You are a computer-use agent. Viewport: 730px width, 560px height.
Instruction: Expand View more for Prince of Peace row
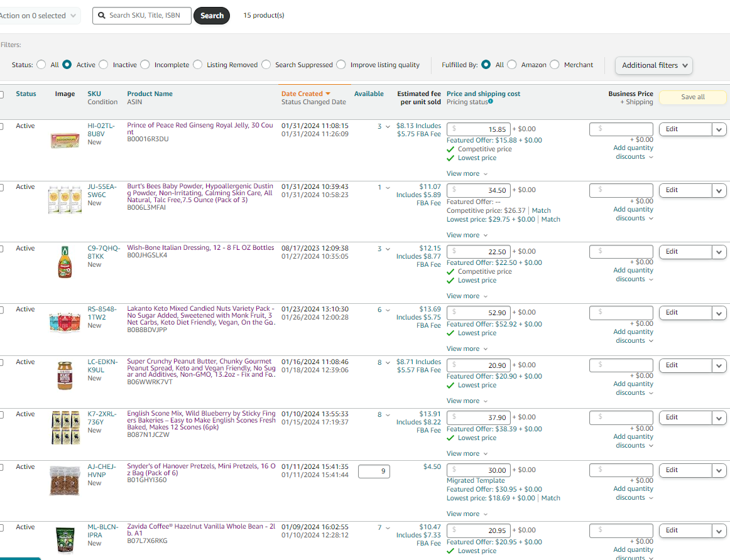(467, 173)
